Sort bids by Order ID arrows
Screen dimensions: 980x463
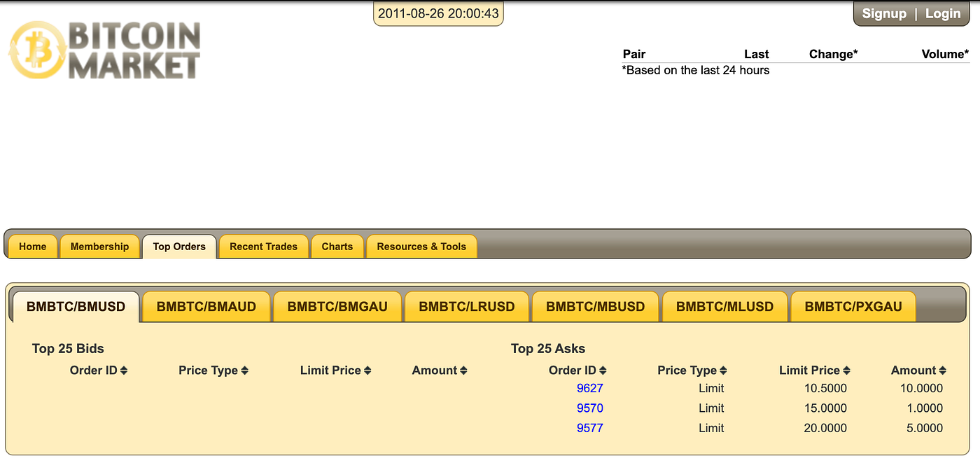124,371
